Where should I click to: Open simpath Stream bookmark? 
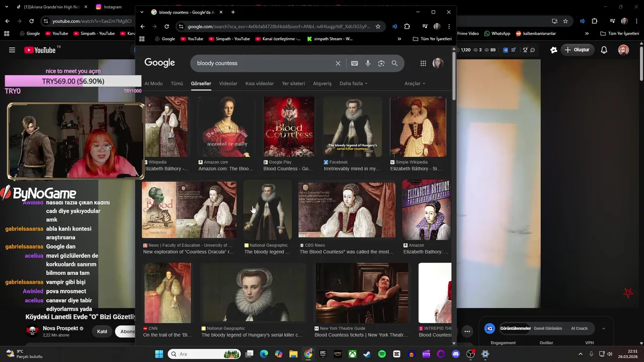[330, 39]
